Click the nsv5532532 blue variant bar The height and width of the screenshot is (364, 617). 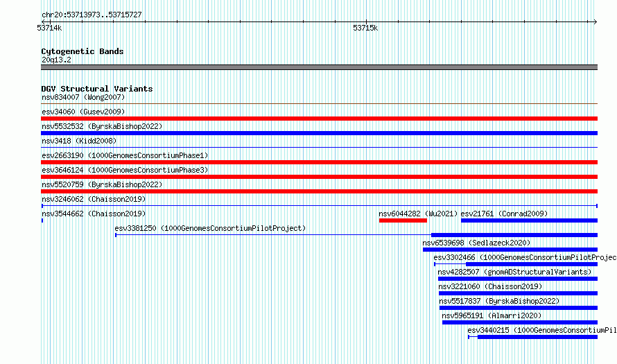(x=319, y=133)
